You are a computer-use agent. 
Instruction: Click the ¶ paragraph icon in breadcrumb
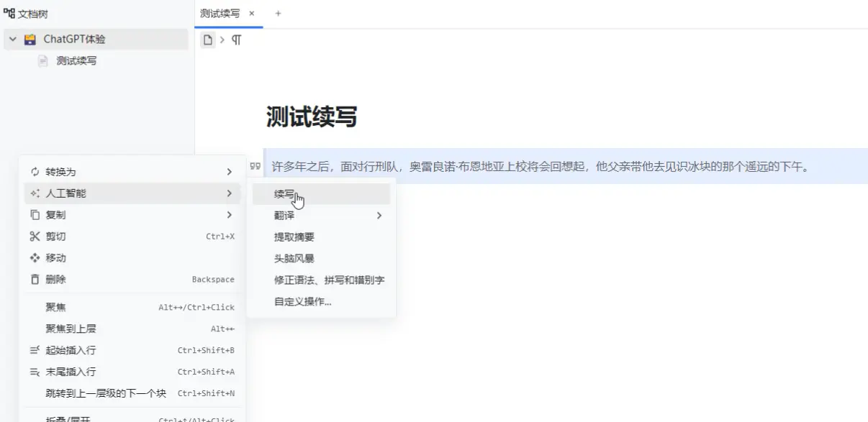pos(236,40)
